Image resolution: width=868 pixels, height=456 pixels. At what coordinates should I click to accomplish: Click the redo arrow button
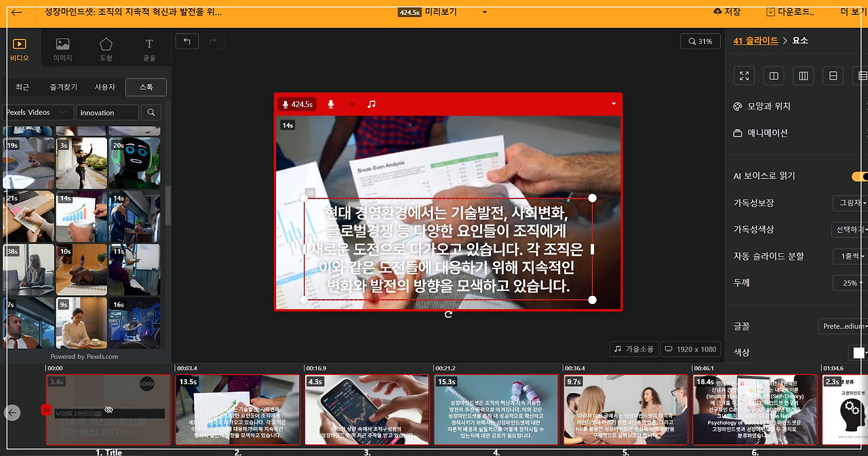pyautogui.click(x=213, y=41)
